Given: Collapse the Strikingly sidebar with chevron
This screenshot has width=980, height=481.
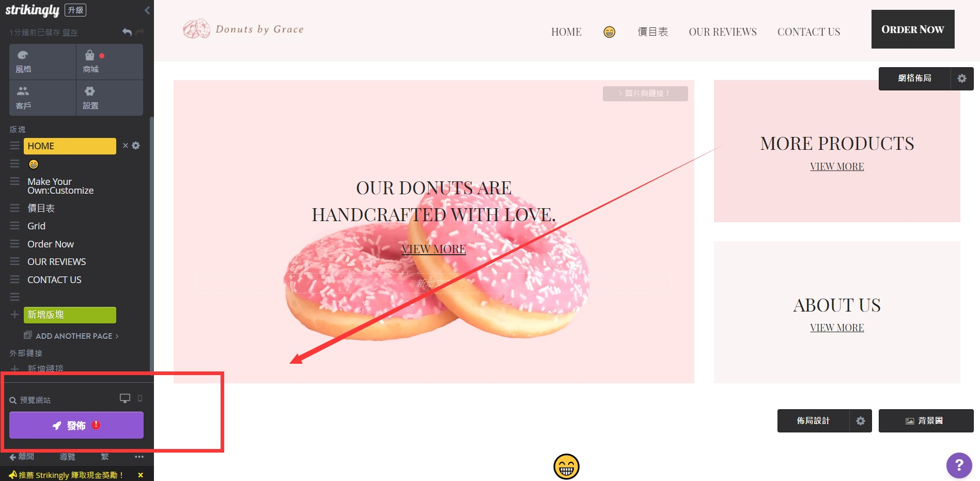Looking at the screenshot, I should (147, 10).
